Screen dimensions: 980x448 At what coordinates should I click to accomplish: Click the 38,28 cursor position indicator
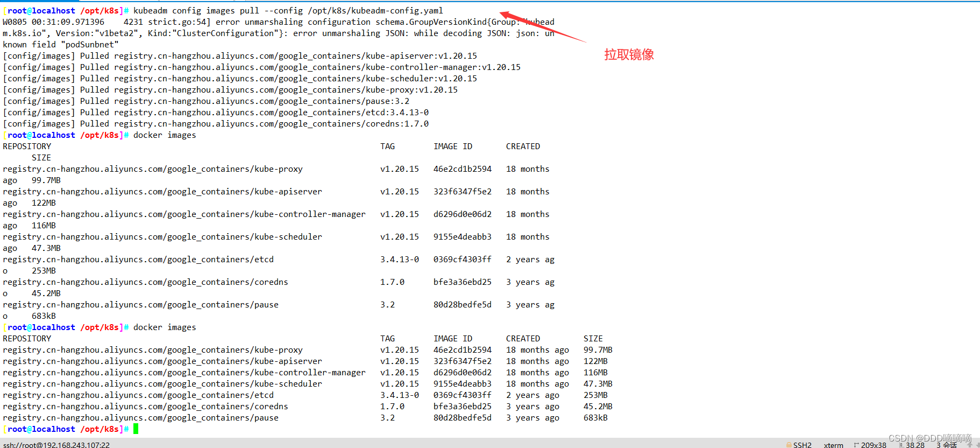915,445
